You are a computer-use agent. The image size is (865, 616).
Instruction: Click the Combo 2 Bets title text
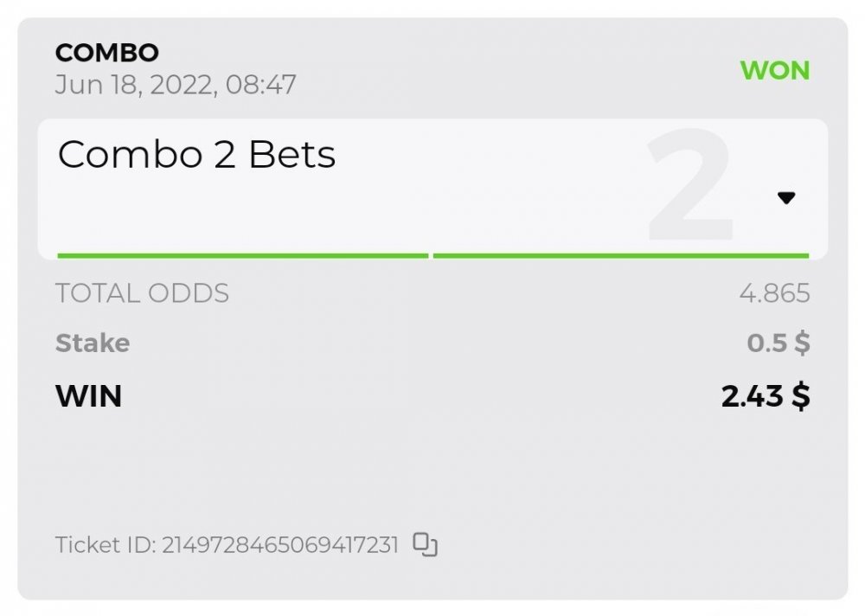(x=196, y=155)
